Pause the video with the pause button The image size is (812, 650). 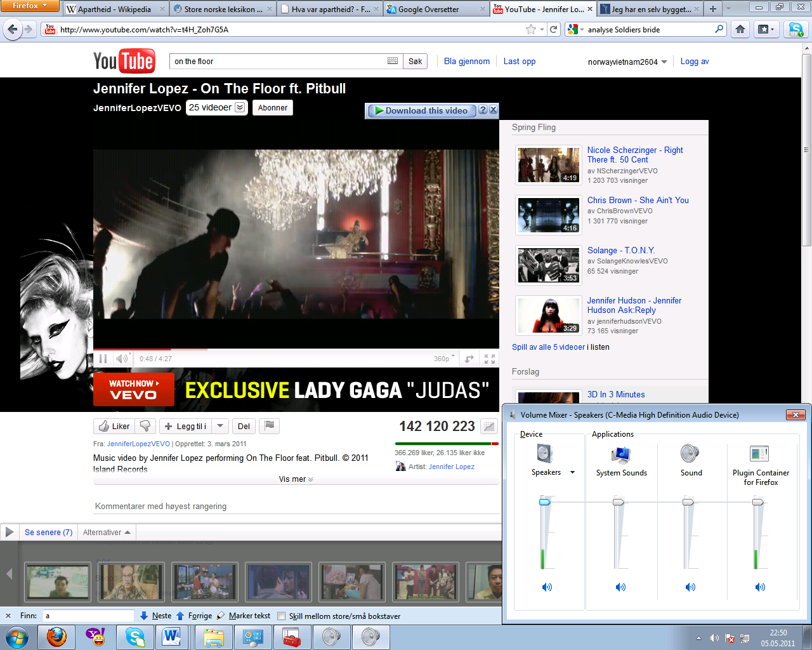[103, 359]
